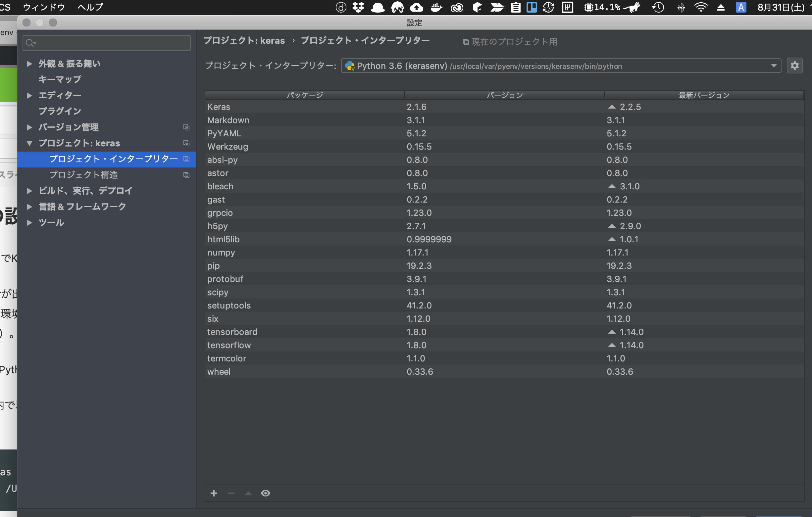Click Creative Cloud icon in menu bar
812x517 pixels.
[457, 7]
